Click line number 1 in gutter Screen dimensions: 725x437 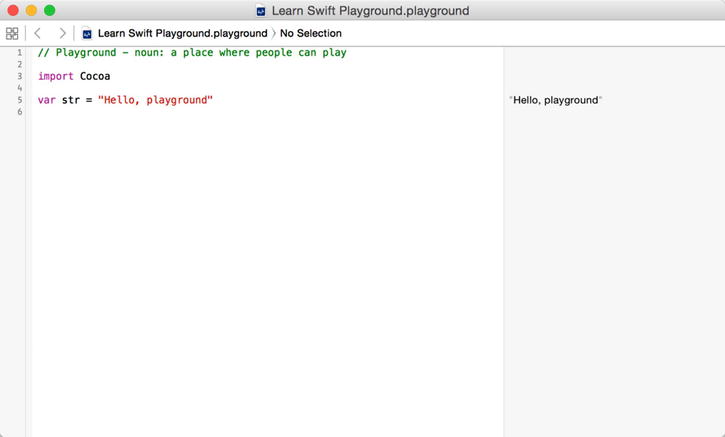click(19, 53)
